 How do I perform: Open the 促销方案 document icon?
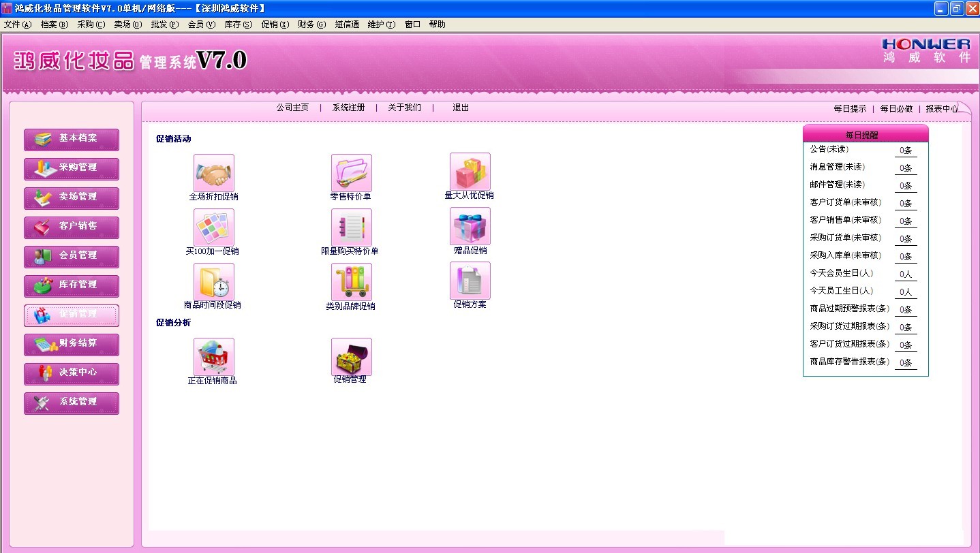pos(470,281)
